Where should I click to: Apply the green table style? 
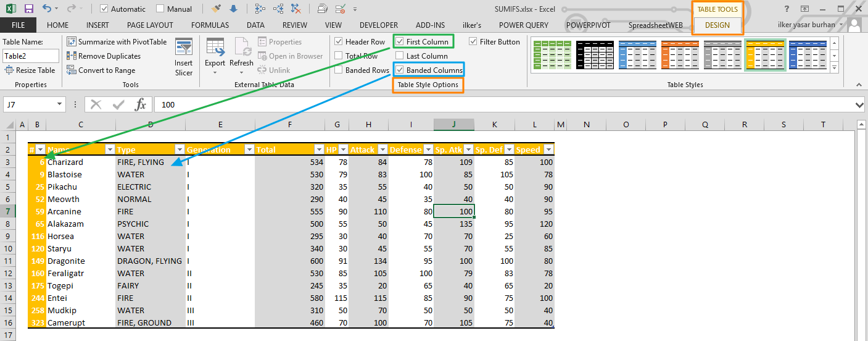553,55
